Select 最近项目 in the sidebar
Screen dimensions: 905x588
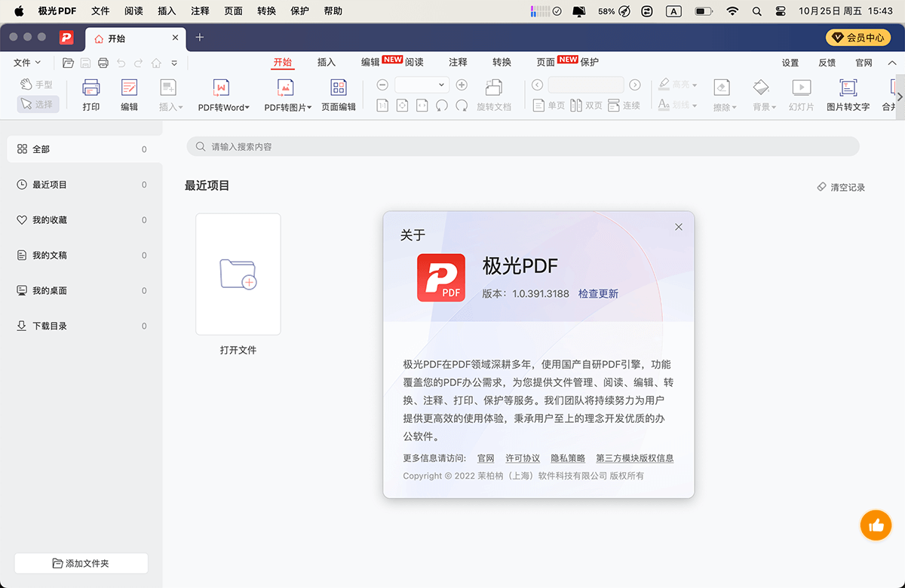81,185
